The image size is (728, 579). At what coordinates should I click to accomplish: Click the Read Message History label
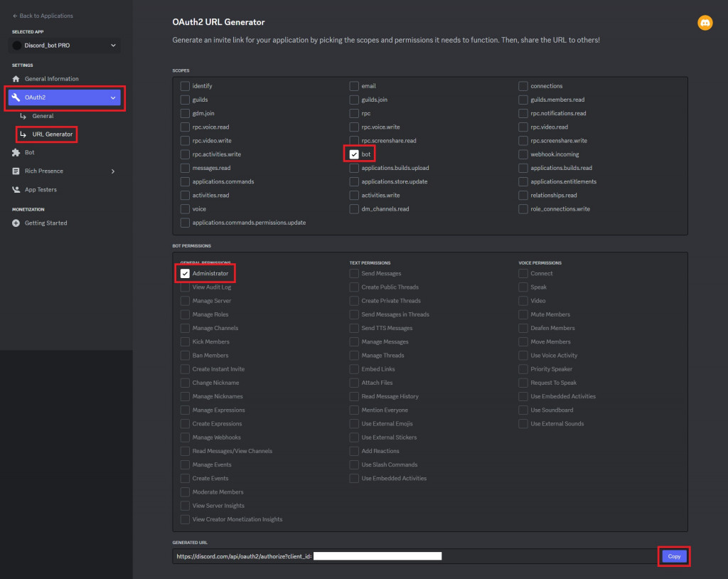[x=390, y=396]
